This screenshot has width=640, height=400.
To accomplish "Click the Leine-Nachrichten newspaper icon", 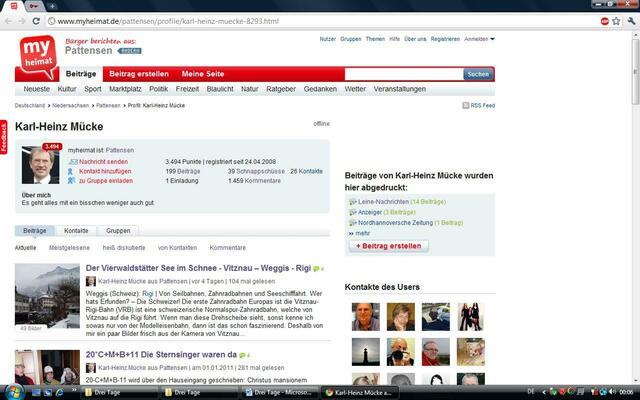I will coord(353,202).
